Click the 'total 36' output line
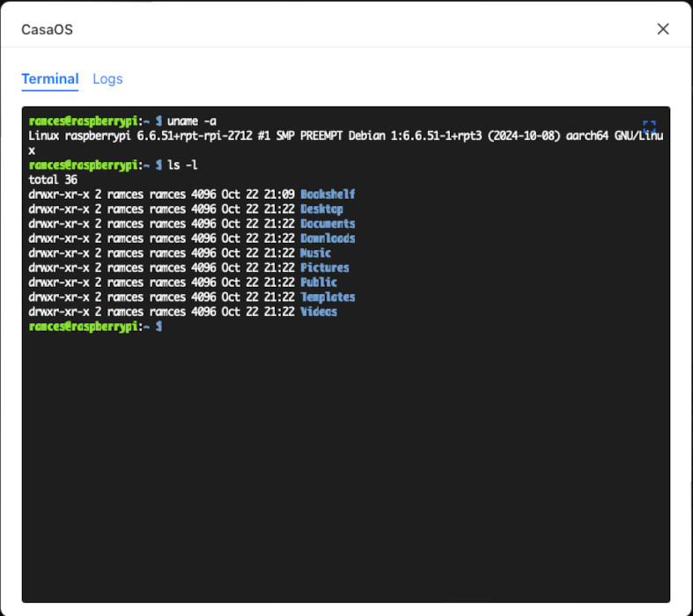Screen dimensions: 693x616 point(53,180)
